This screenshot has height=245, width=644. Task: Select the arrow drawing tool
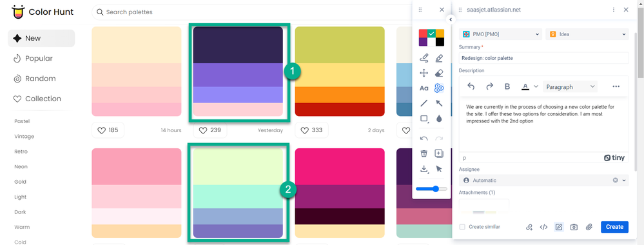click(438, 103)
